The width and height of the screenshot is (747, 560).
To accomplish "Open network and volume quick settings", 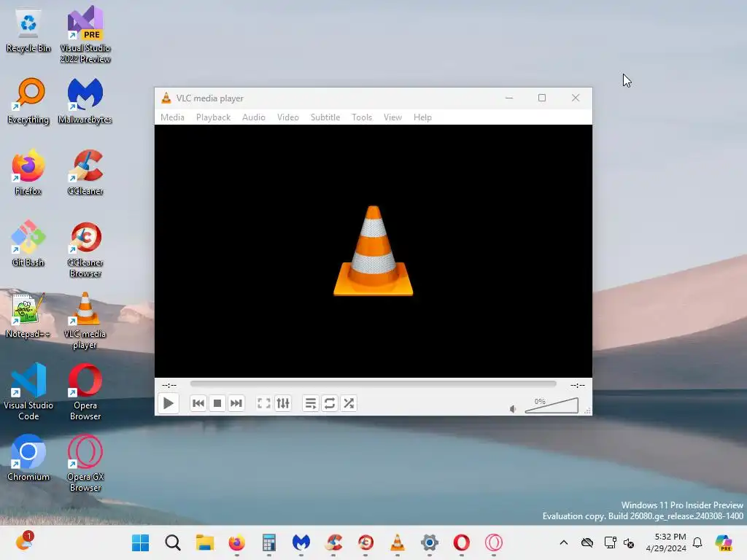I will point(619,542).
